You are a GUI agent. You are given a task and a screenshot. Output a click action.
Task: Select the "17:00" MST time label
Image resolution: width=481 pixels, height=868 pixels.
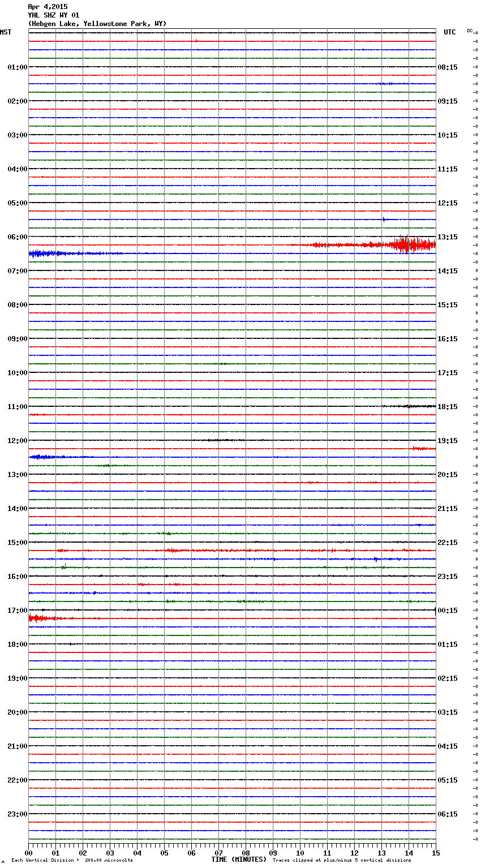point(18,611)
